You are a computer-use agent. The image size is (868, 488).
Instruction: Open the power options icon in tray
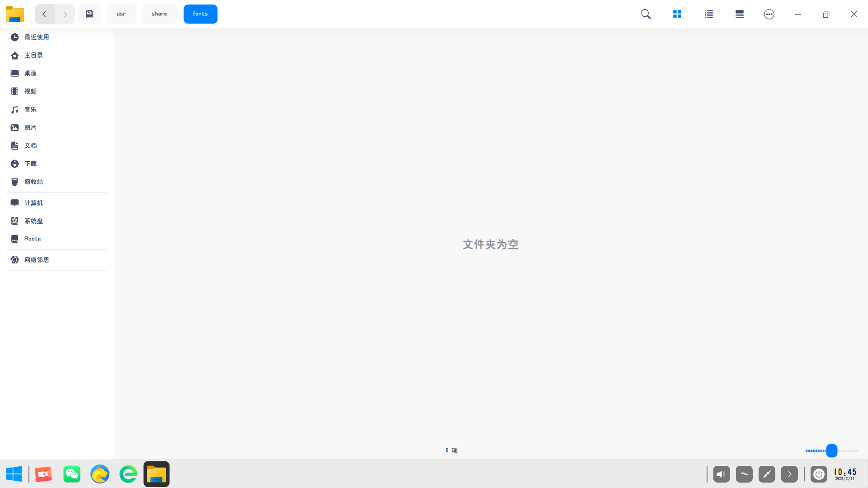pos(818,474)
